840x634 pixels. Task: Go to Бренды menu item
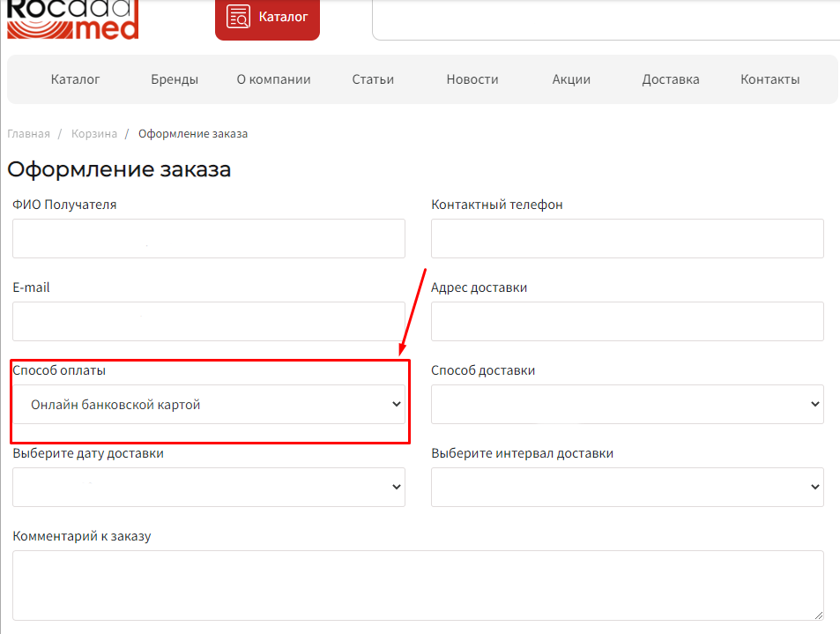point(175,79)
